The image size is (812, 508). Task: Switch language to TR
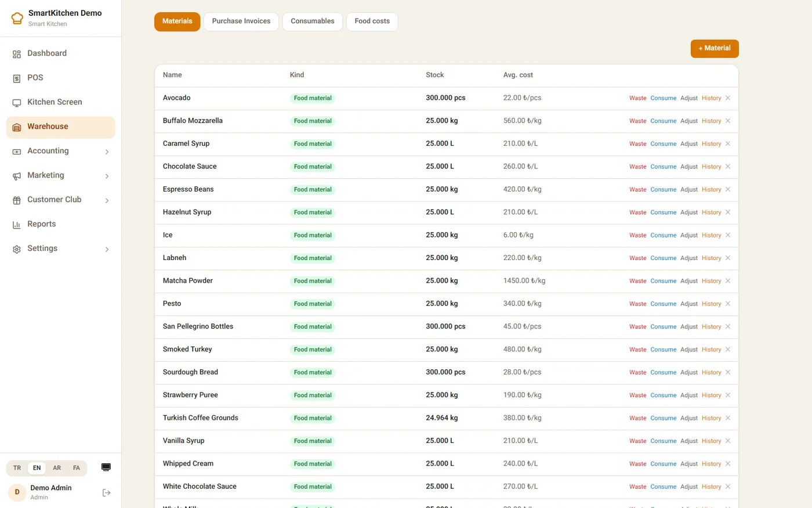point(17,468)
